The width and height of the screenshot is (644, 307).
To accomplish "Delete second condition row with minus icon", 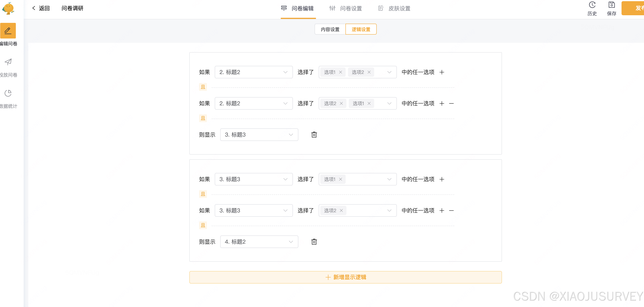I will (451, 104).
